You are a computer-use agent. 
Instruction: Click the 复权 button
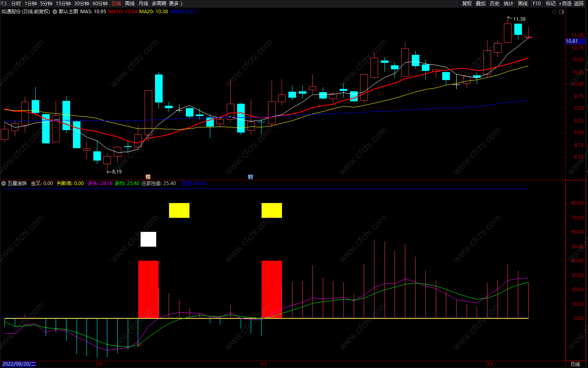(x=467, y=4)
